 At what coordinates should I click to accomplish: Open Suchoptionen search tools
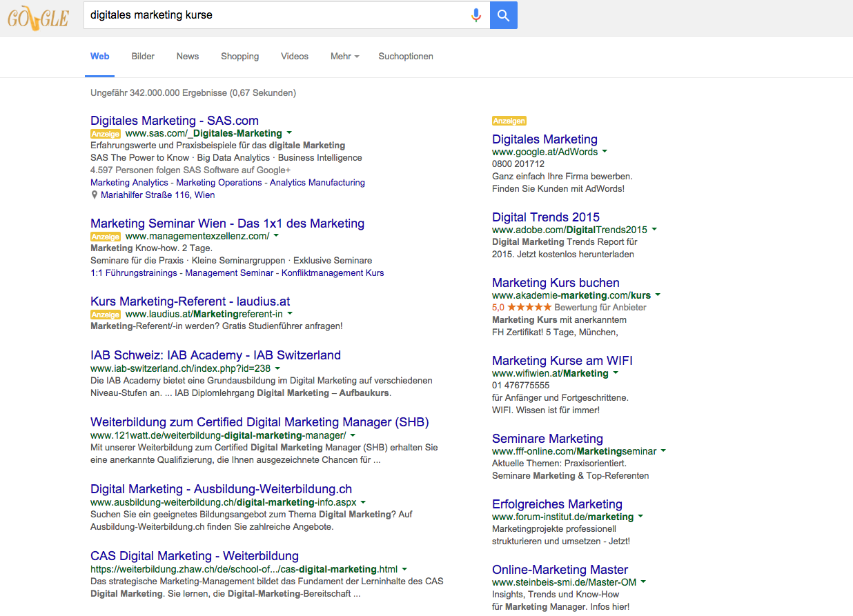click(406, 57)
